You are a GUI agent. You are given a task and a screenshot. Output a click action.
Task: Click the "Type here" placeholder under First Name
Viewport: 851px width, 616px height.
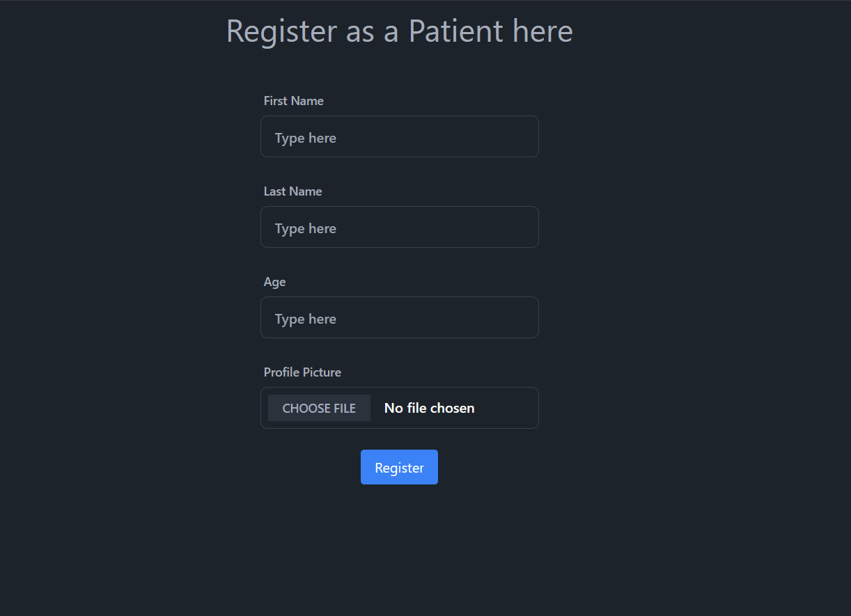tap(305, 138)
